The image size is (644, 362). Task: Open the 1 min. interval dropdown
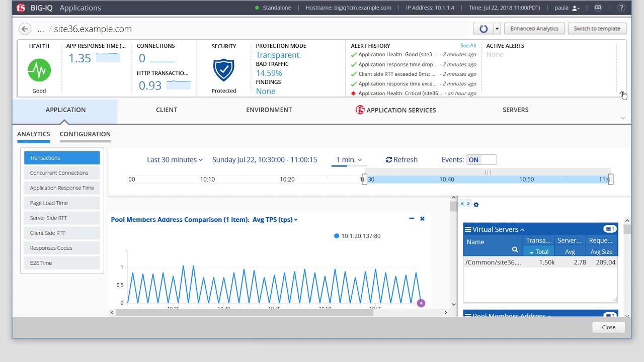tap(349, 160)
